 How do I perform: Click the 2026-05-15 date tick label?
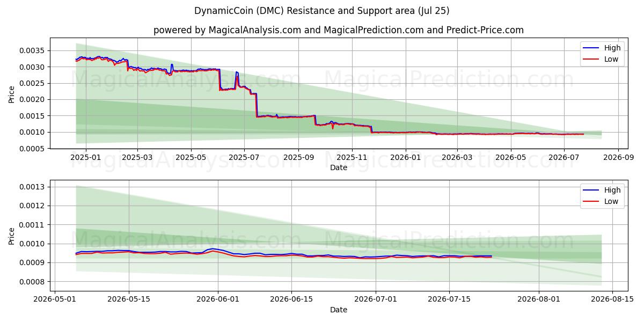click(129, 299)
